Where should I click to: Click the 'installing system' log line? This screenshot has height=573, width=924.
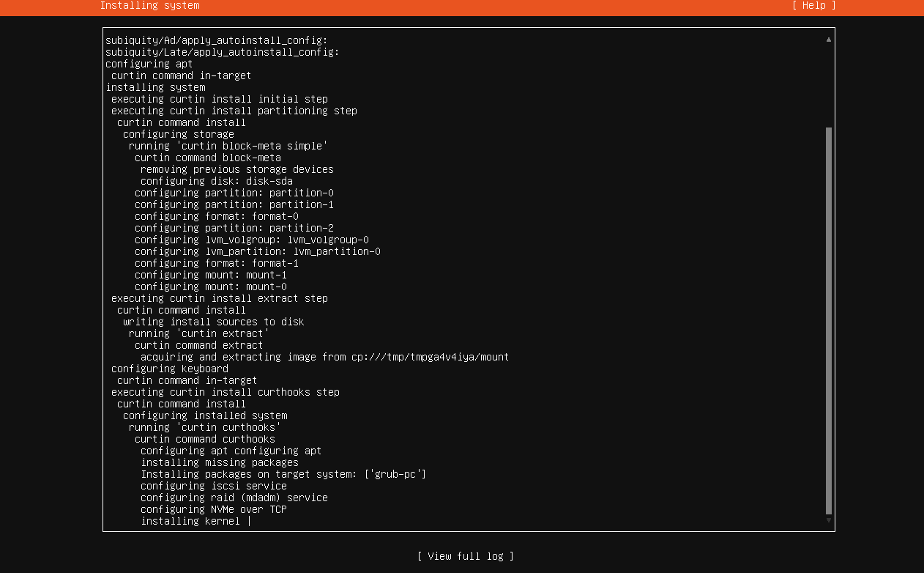point(155,87)
